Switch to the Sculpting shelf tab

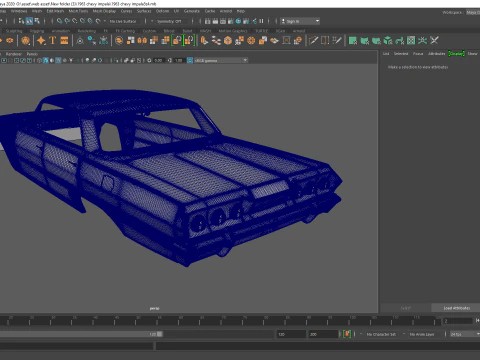pyautogui.click(x=14, y=31)
